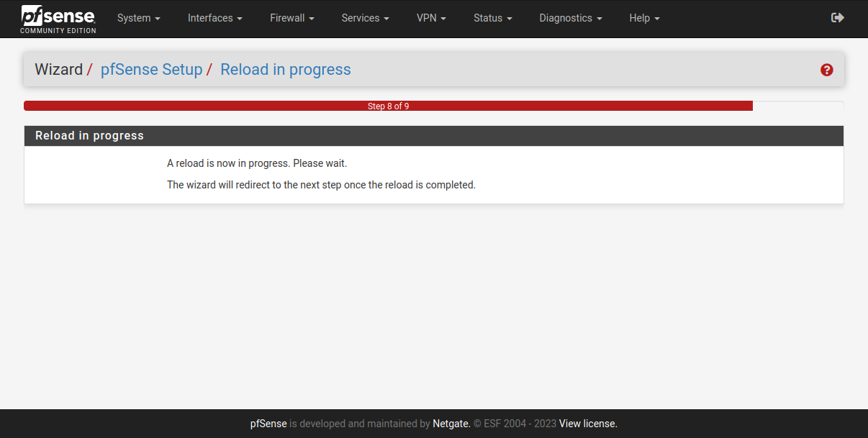Expand the Services dropdown menu
This screenshot has height=438, width=868.
(365, 18)
